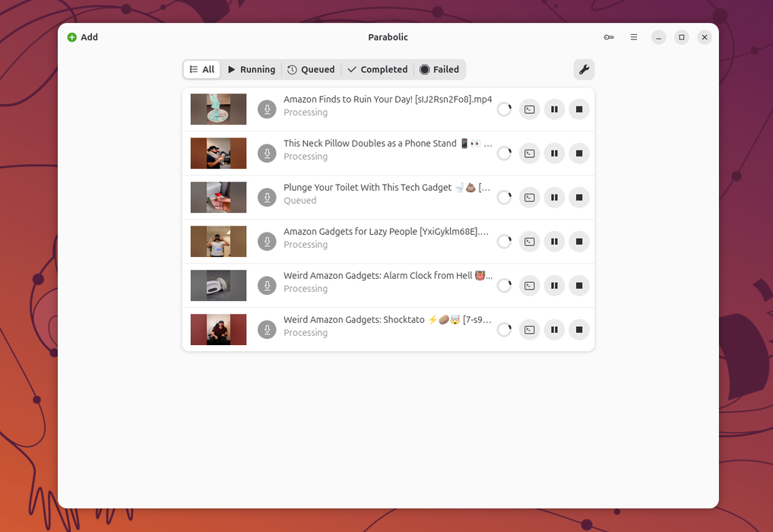Viewport: 773px width, 532px height.
Task: Click progress spinner of Shocktato row
Action: point(505,330)
